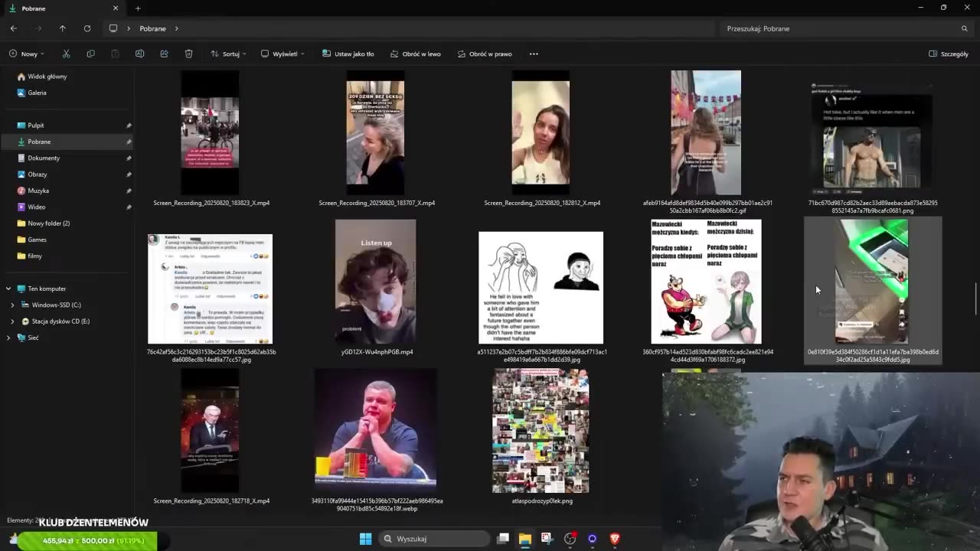Cut the selected file with scissors icon
Viewport: 980px width, 551px height.
coord(66,54)
